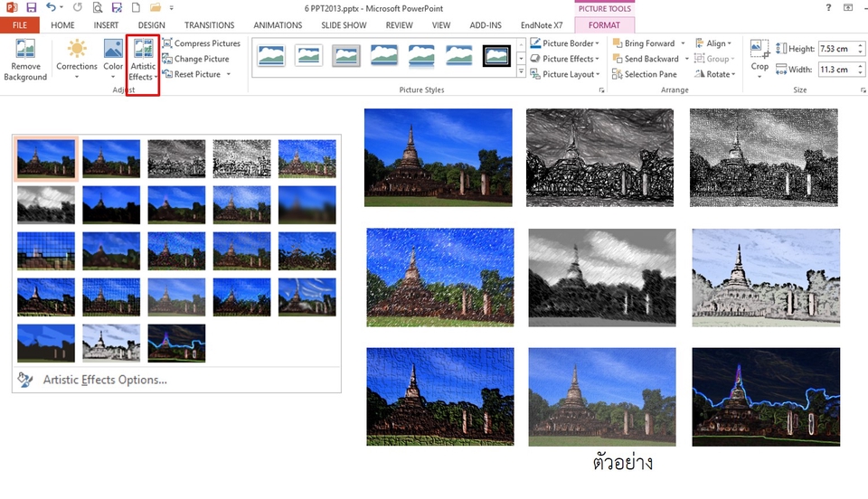This screenshot has width=868, height=499.
Task: Switch to the EndNote X7 tab
Action: click(542, 25)
